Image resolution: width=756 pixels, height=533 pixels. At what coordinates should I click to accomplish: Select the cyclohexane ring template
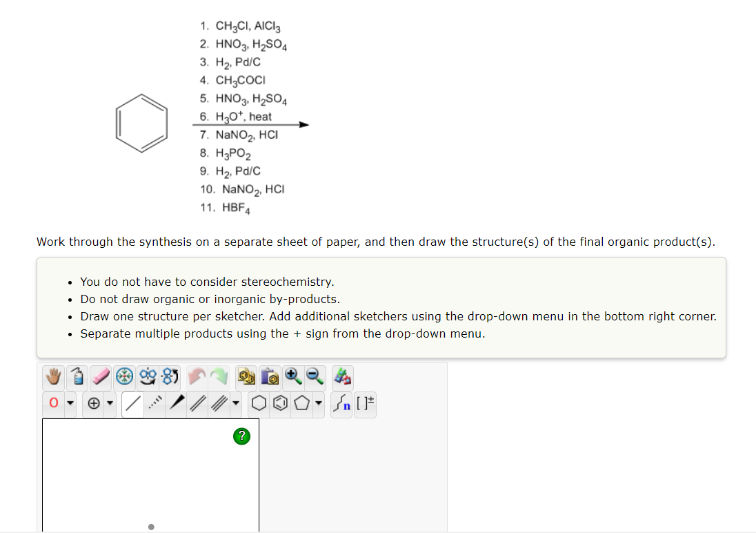259,403
